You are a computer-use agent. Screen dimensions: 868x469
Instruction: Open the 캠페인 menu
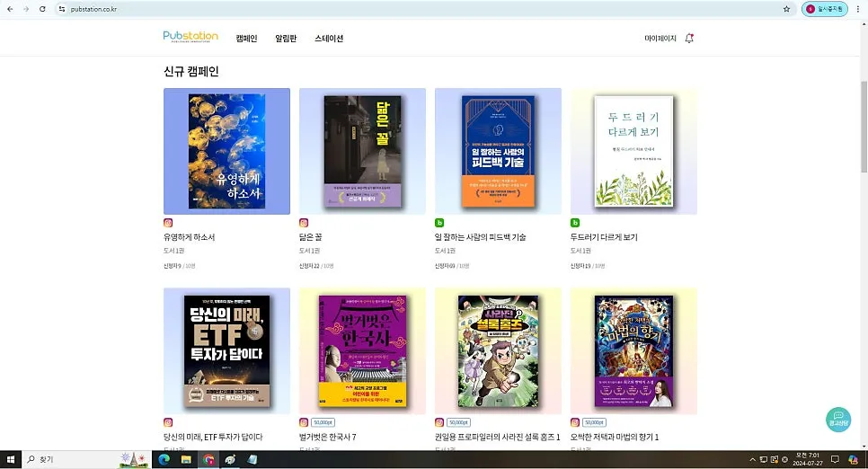tap(246, 39)
